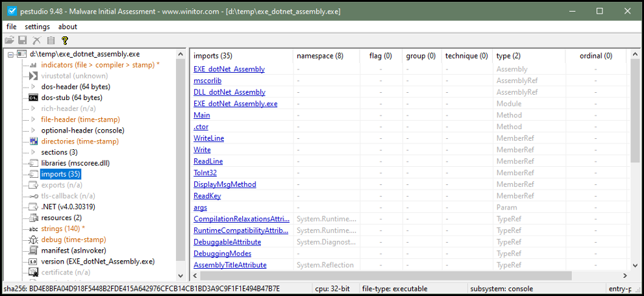Viewport: 644px width, 296px height.
Task: Click the manifest document icon
Action: click(33, 251)
